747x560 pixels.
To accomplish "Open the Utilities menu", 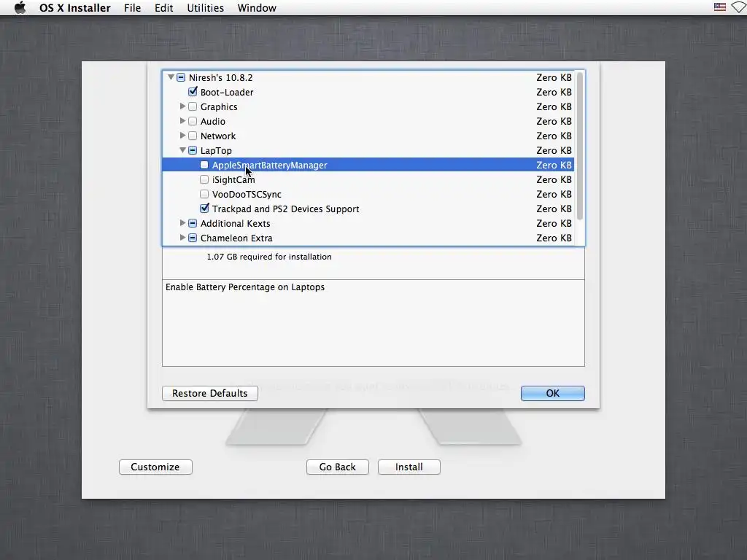I will (205, 7).
